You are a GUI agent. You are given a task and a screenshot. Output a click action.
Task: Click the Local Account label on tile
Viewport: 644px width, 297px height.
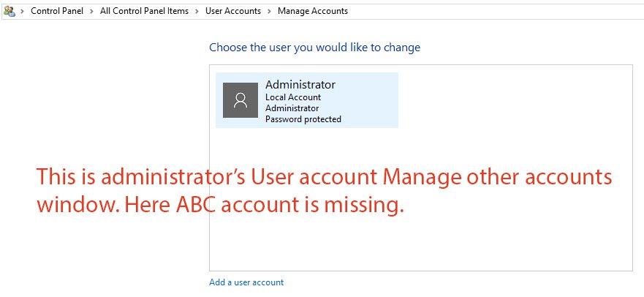293,97
